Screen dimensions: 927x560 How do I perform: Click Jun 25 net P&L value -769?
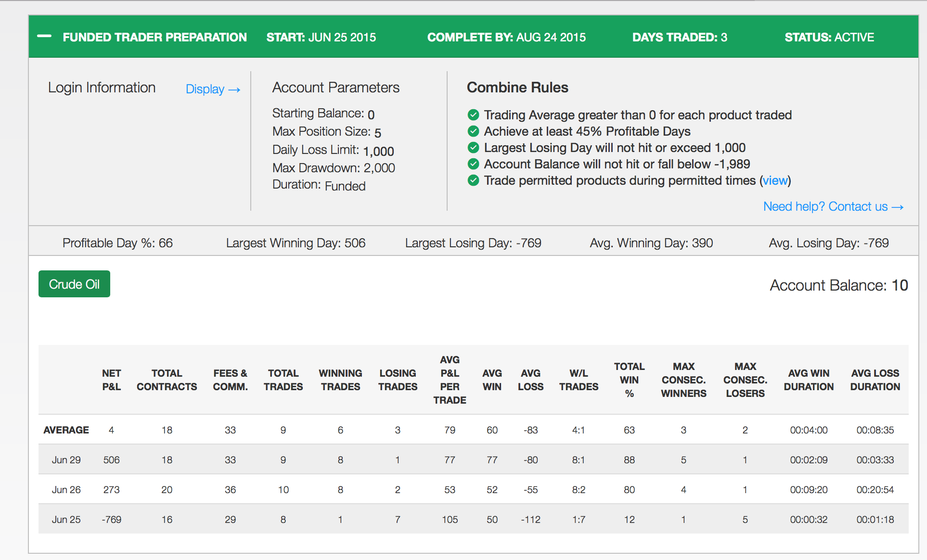pos(111,520)
